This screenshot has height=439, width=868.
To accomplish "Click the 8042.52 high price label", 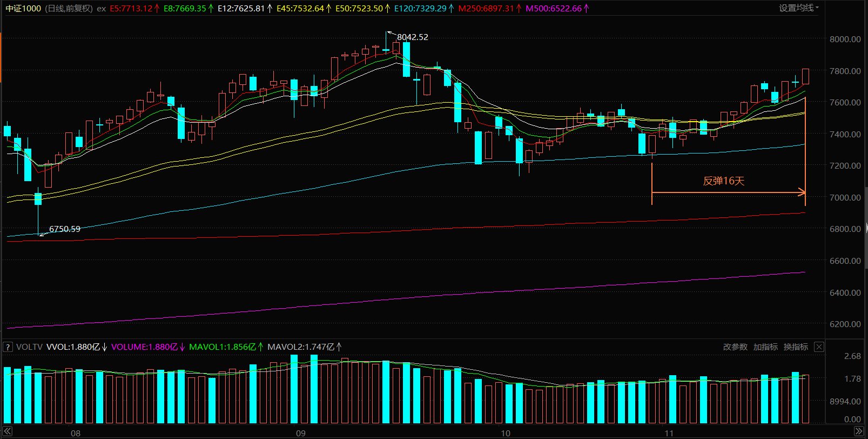I will (413, 37).
